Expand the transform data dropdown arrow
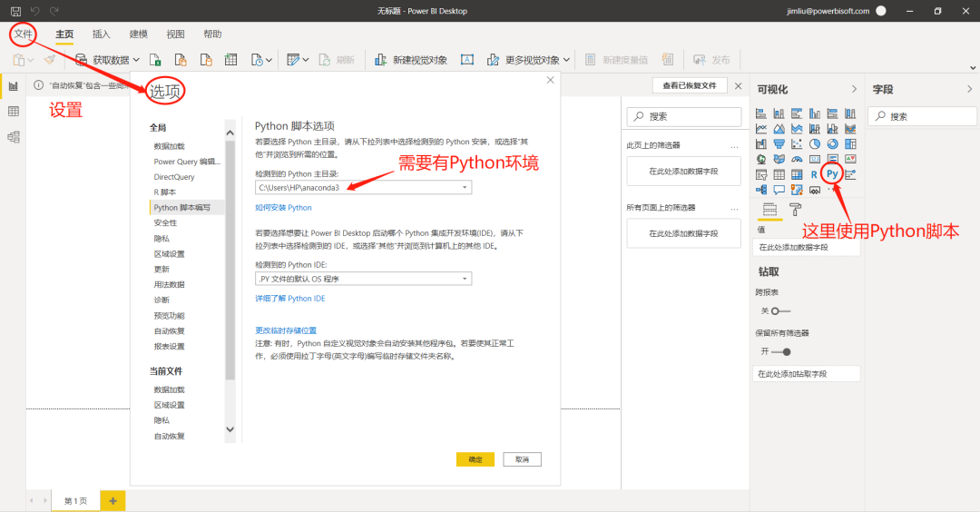Image resolution: width=980 pixels, height=512 pixels. point(305,60)
